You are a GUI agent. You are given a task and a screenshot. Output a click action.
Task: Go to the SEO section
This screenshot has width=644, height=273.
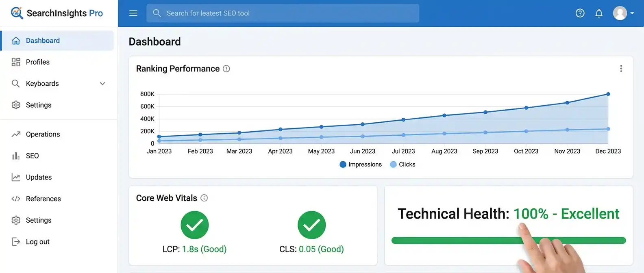tap(32, 156)
